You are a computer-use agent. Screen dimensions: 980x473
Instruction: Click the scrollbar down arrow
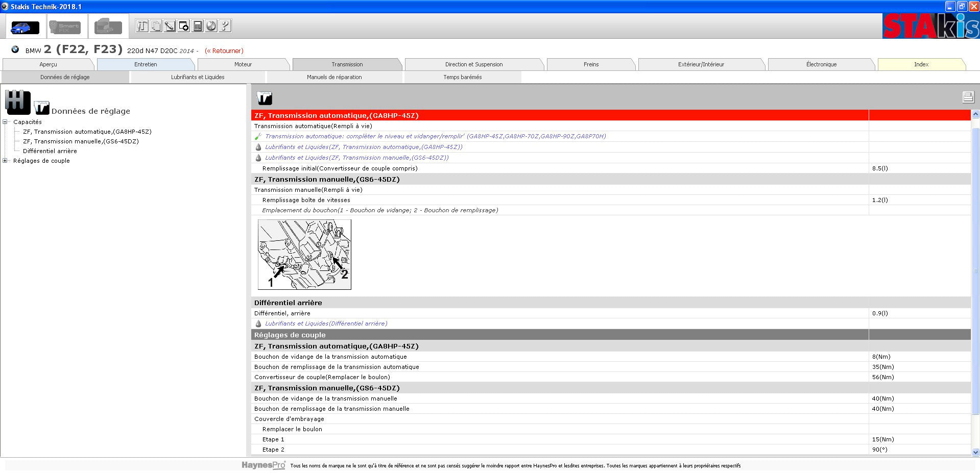click(975, 452)
